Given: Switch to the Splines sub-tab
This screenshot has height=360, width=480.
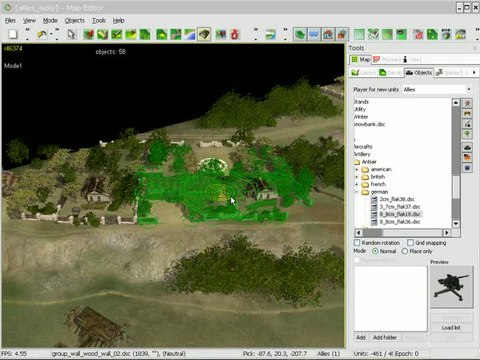Looking at the screenshot, I should pos(448,72).
